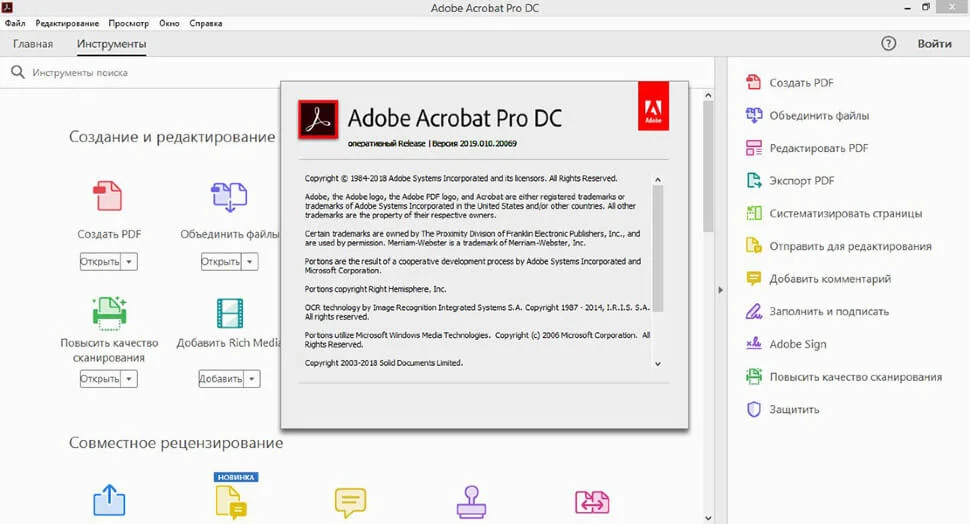Click the Объединить файлы icon in the tools area
970x524 pixels.
(229, 197)
